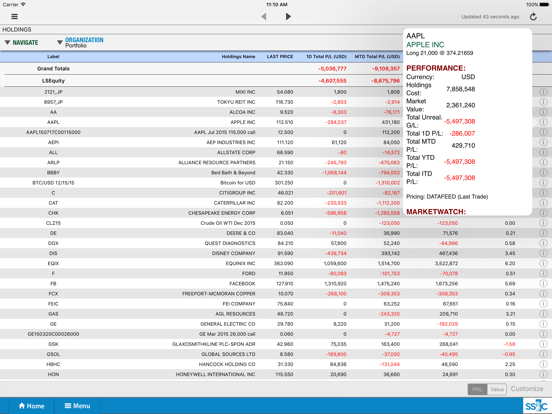Open info for AEP INDUSTRIES INC row
Image resolution: width=552 pixels, height=414 pixels.
pyautogui.click(x=543, y=142)
